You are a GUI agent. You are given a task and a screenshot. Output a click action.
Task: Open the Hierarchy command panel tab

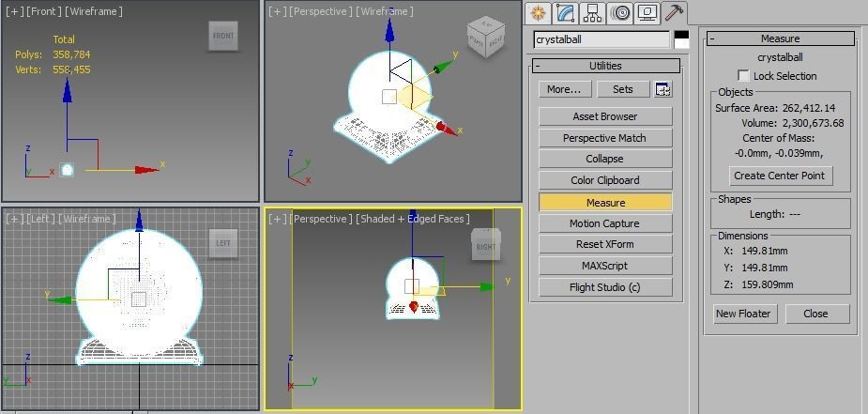[592, 13]
